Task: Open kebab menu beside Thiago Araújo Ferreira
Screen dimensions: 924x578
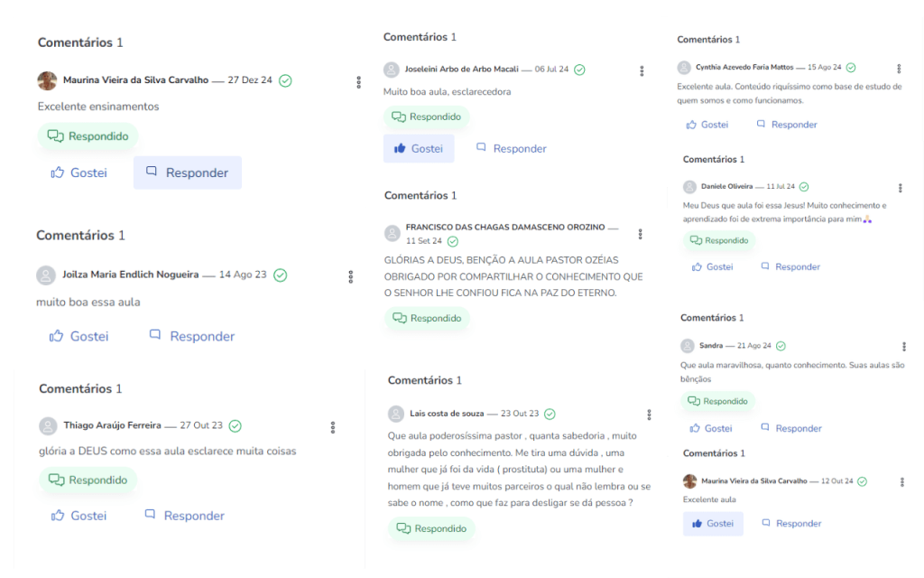Action: click(333, 427)
